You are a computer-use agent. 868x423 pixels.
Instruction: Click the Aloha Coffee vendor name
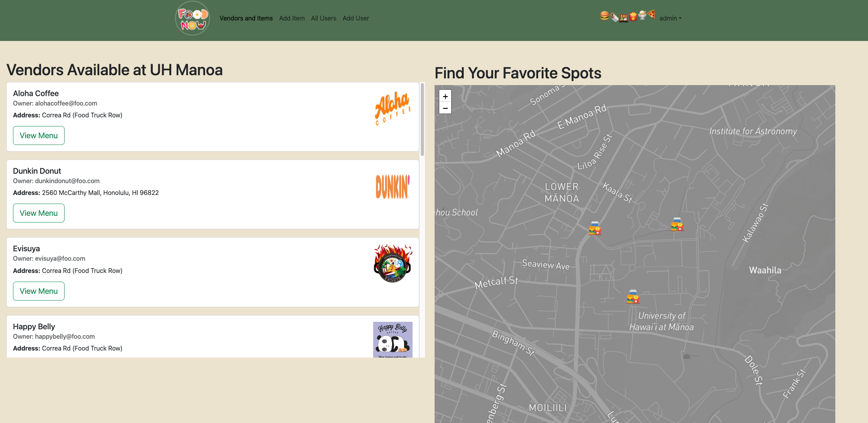click(x=36, y=93)
